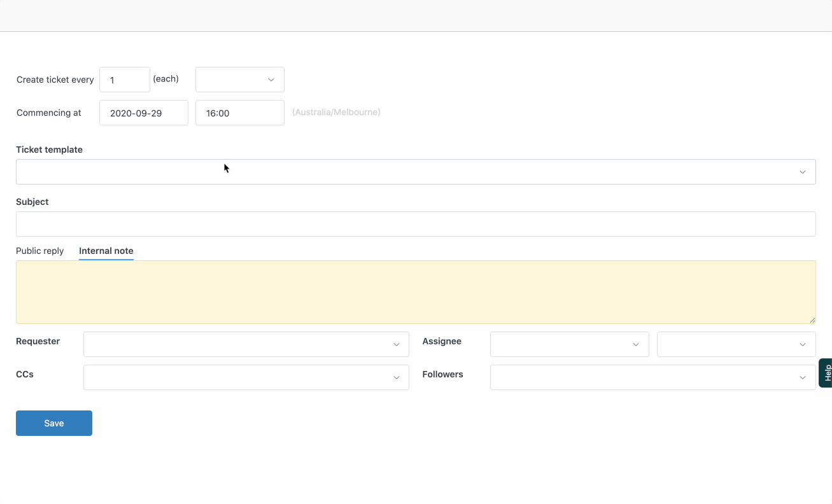Open the Requester dropdown

click(x=246, y=344)
